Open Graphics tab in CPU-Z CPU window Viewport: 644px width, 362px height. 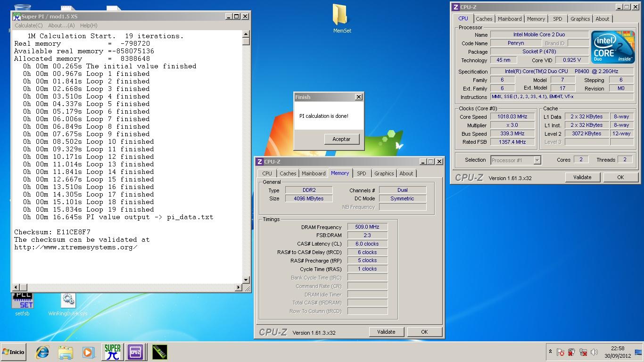coord(580,19)
